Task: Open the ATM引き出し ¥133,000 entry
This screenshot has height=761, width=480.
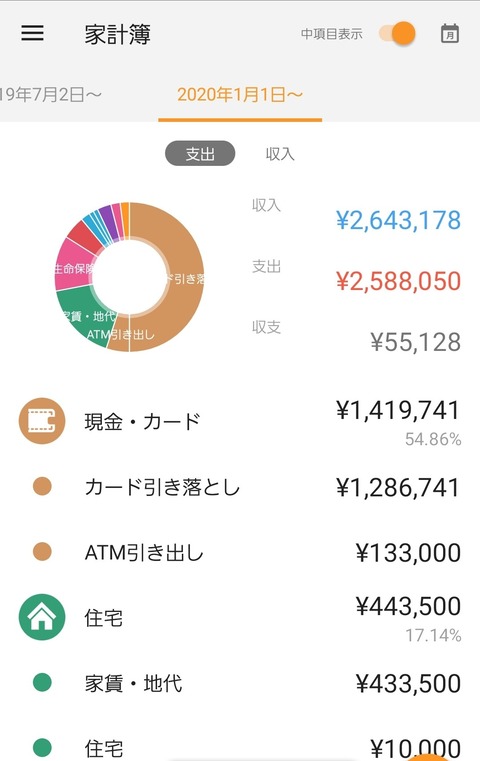Action: coord(240,552)
